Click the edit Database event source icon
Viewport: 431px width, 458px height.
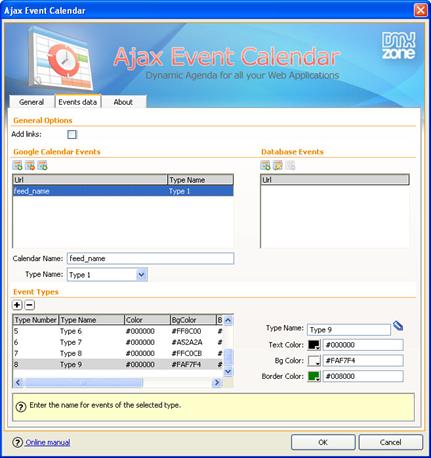278,165
